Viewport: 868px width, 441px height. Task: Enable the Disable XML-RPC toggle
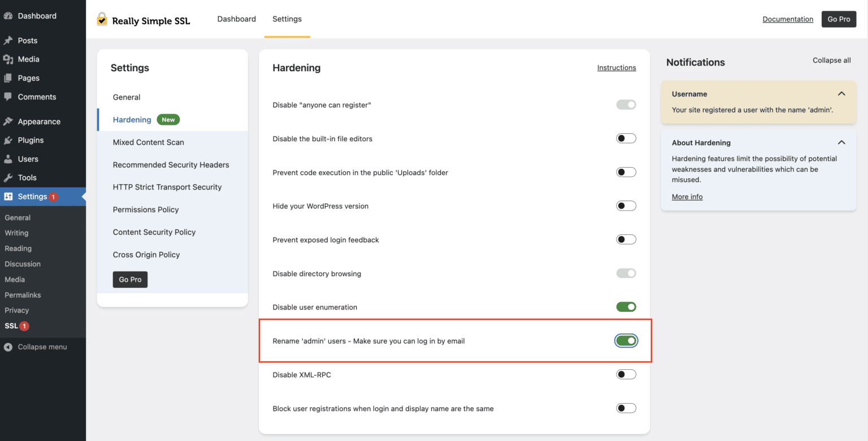tap(626, 374)
